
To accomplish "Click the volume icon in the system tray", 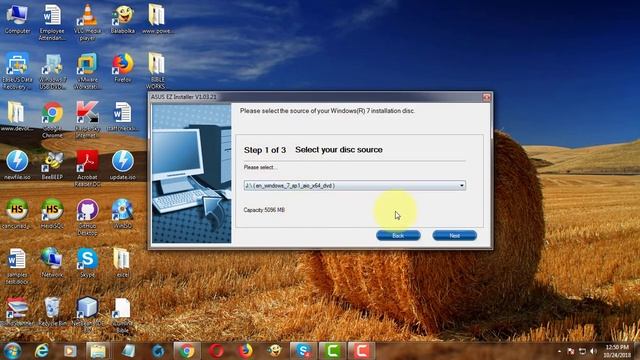I will (593, 351).
